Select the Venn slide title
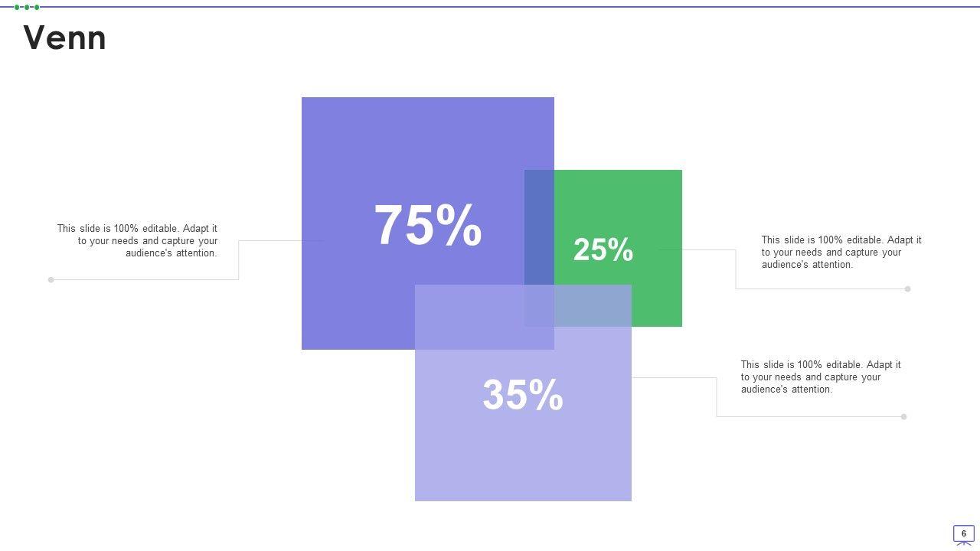The width and height of the screenshot is (980, 551). tap(65, 37)
